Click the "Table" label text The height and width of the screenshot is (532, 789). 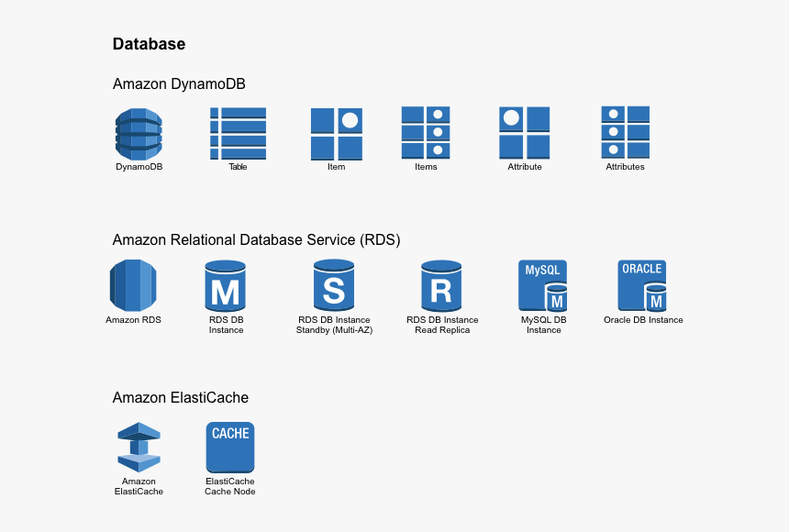coord(238,167)
